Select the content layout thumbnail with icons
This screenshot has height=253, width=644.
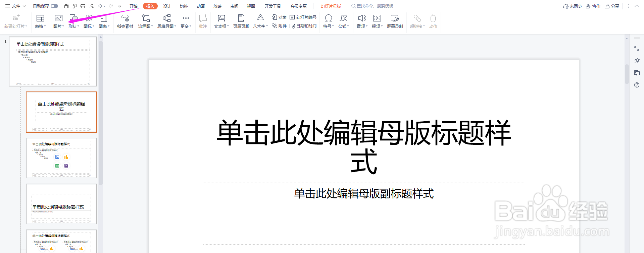tap(61, 158)
